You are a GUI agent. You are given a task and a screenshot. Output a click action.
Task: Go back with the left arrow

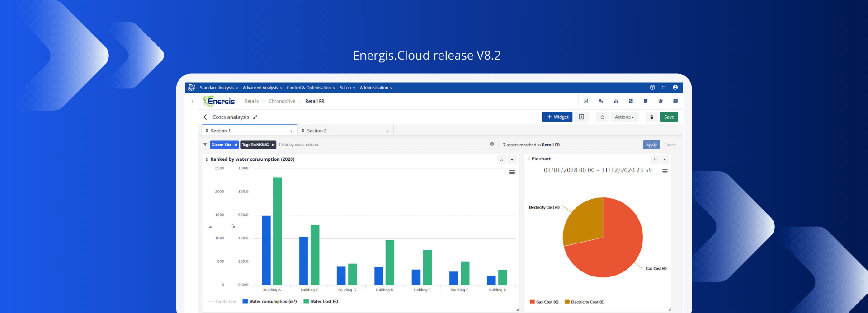tap(205, 117)
